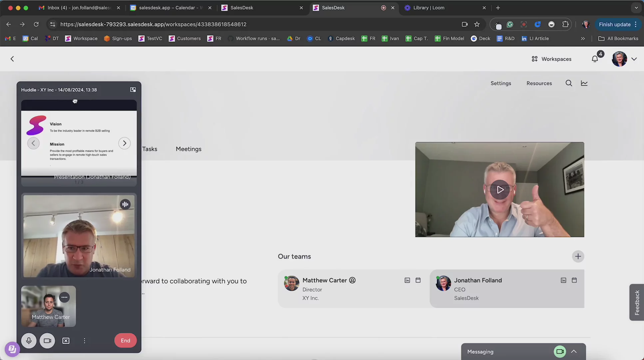
Task: Toggle the huddle camera button
Action: 47,341
